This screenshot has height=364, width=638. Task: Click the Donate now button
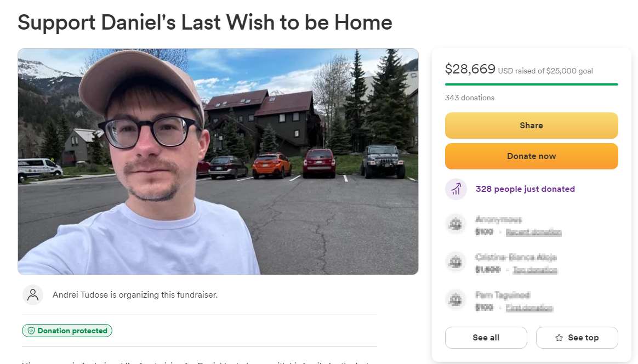pos(532,156)
